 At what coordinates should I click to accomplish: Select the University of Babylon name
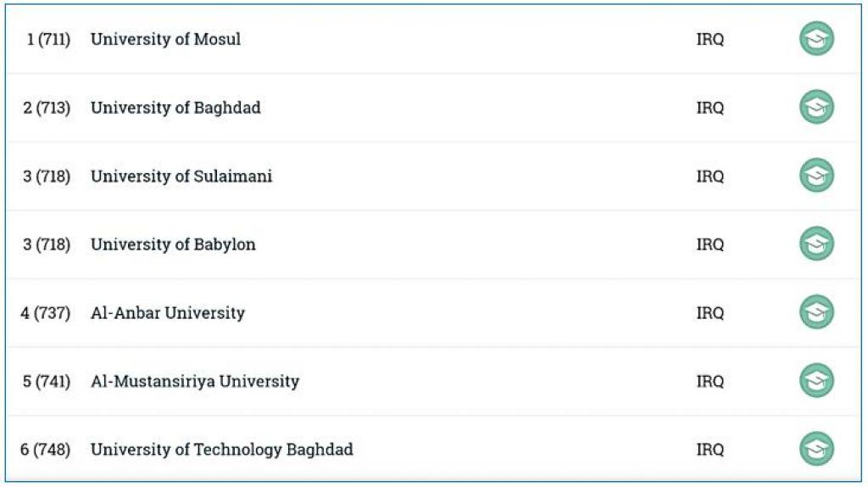[173, 244]
